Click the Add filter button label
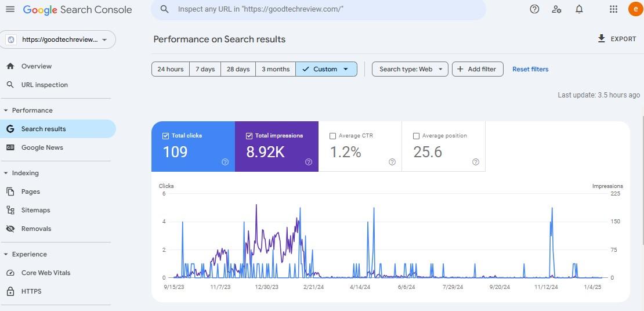 (482, 69)
